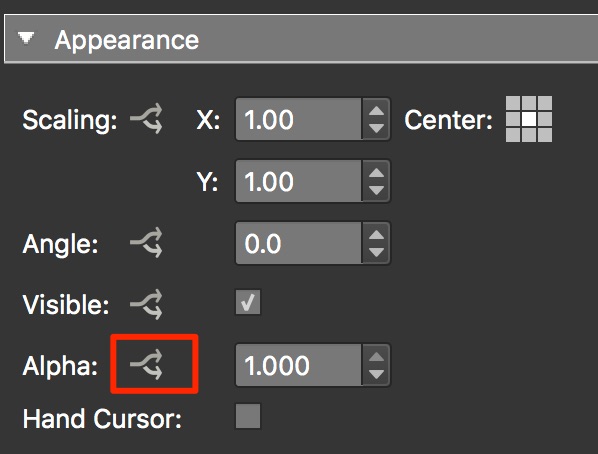Viewport: 598px width, 454px height.
Task: Select bottom-right anchor in Center grid
Action: tap(545, 135)
